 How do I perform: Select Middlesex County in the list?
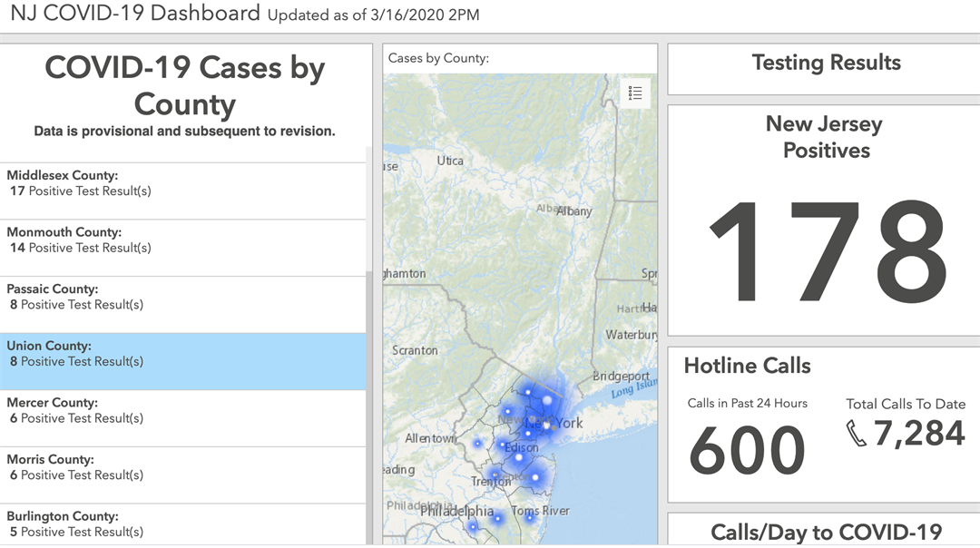tap(182, 191)
